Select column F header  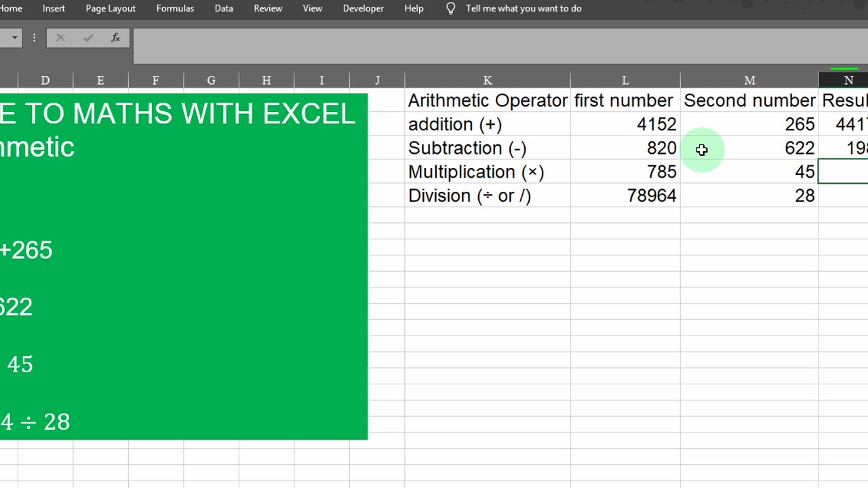click(156, 81)
